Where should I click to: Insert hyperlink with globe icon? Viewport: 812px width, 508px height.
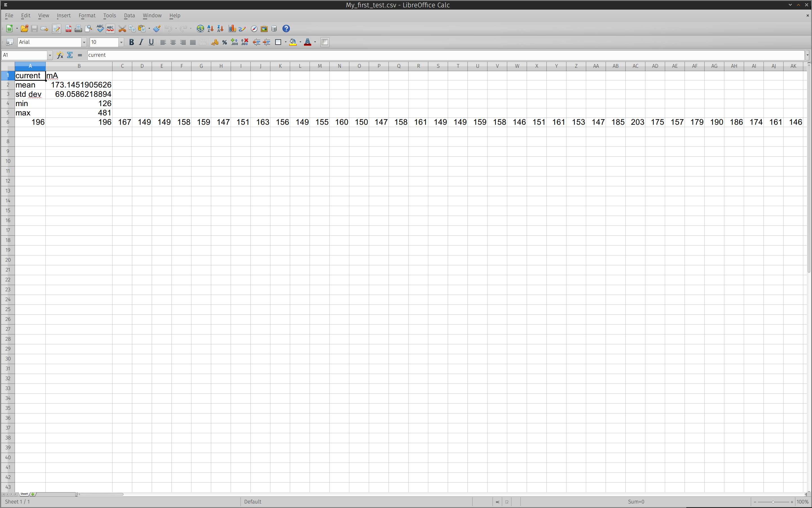200,29
